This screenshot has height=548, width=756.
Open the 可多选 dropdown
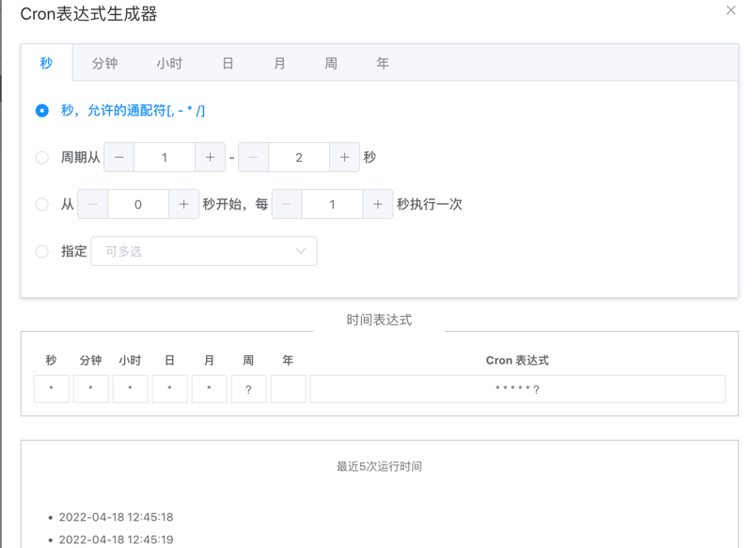coord(204,251)
